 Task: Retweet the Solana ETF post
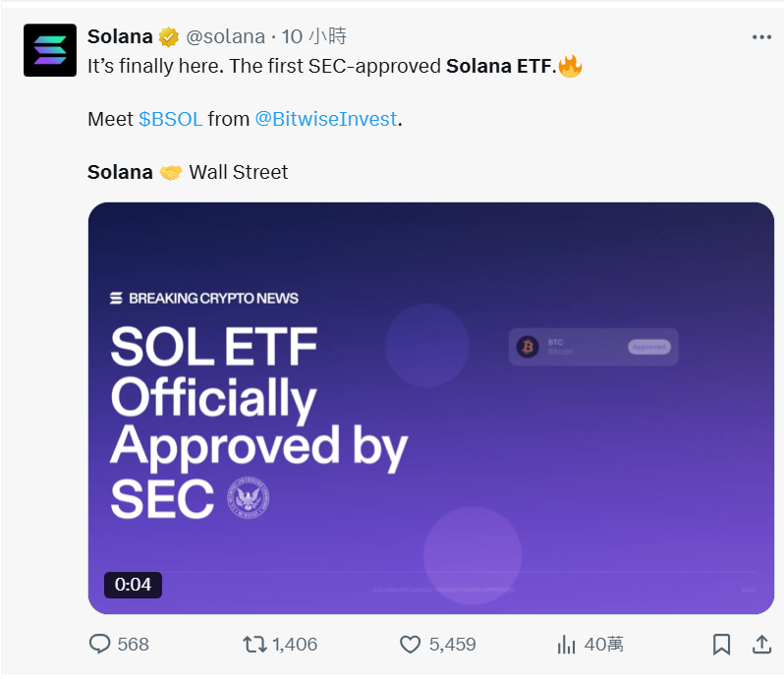(x=254, y=645)
